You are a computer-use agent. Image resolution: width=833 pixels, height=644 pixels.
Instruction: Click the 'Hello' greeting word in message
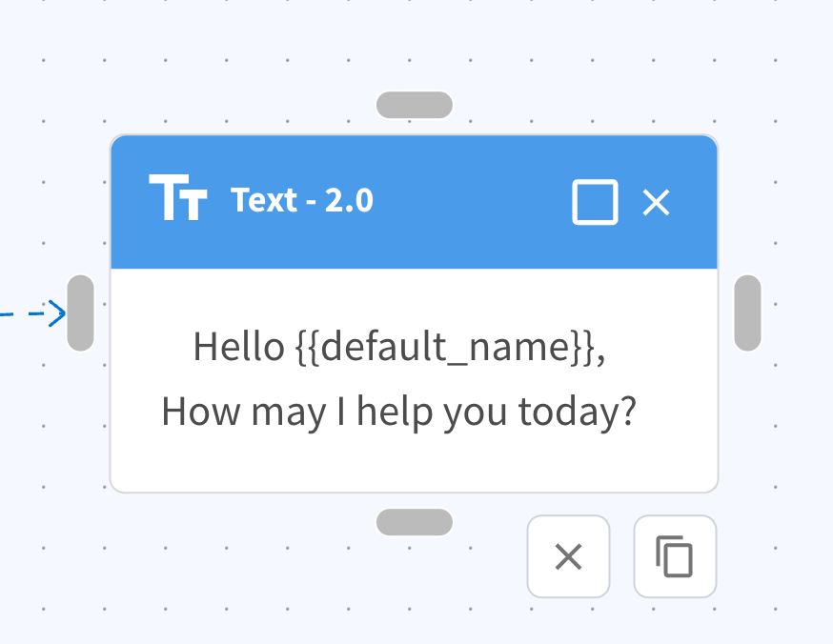click(239, 346)
